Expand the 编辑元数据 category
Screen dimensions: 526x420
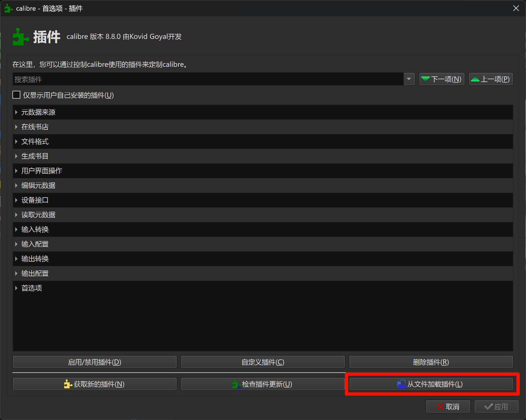(x=16, y=185)
